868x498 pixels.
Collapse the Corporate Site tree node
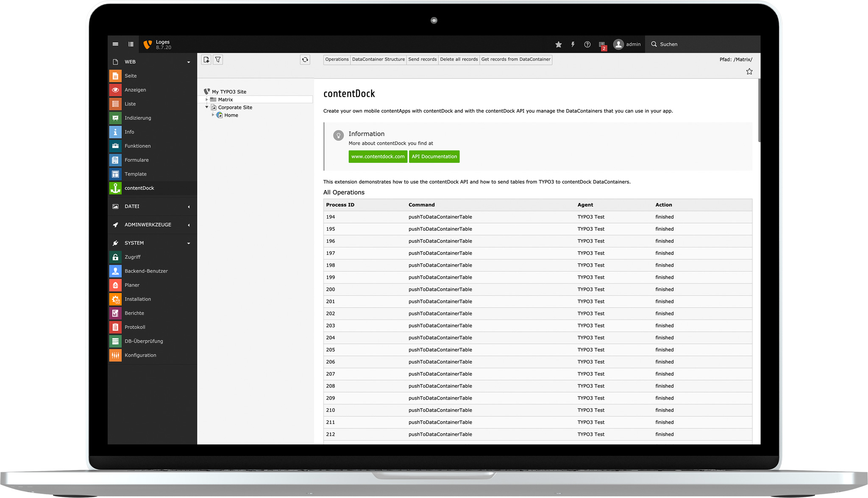pyautogui.click(x=207, y=107)
